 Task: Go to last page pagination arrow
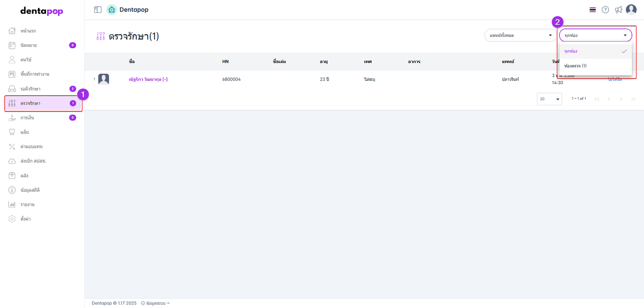click(x=633, y=99)
